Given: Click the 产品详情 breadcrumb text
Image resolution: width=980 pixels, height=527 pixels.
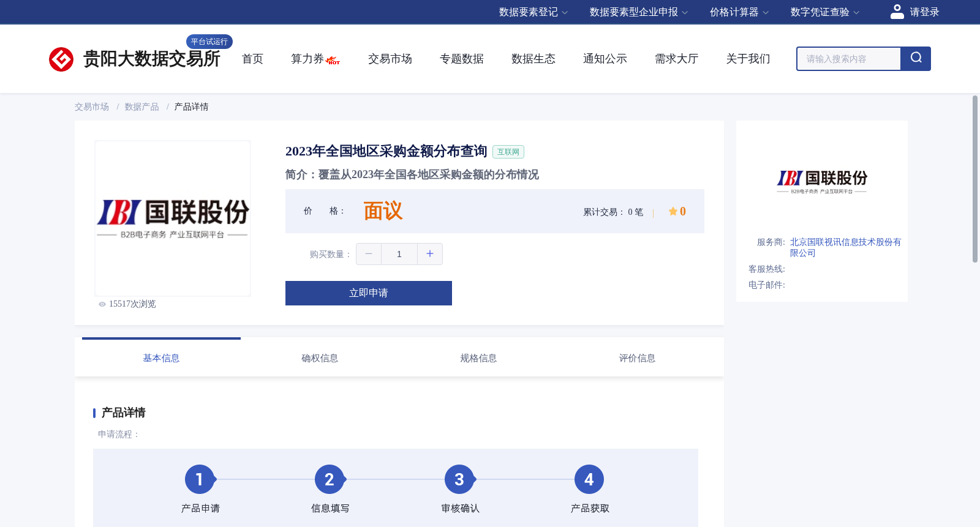Looking at the screenshot, I should click(x=192, y=107).
